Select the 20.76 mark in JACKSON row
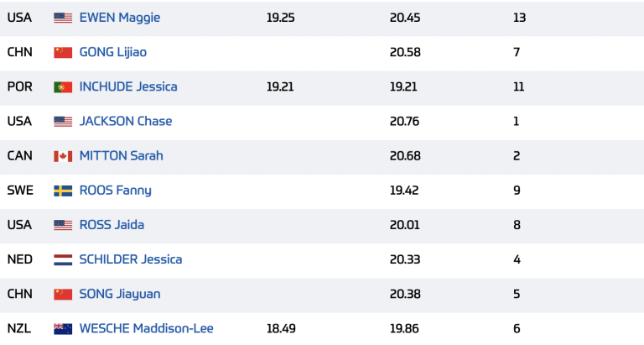Screen dimensions: 644x345 404,122
